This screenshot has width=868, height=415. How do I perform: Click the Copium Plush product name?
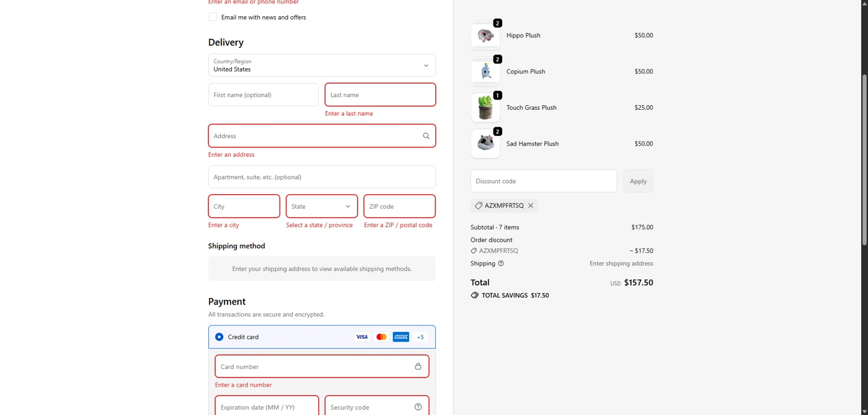coord(525,72)
